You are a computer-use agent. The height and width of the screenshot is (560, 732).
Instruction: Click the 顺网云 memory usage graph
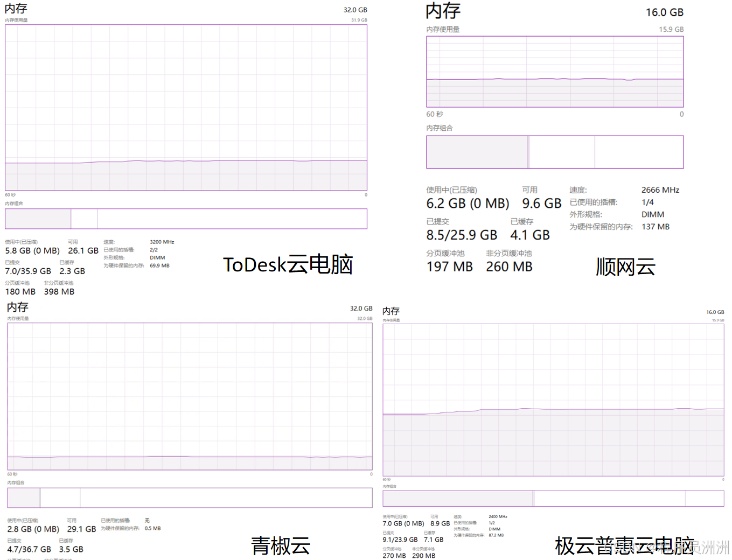[x=555, y=72]
